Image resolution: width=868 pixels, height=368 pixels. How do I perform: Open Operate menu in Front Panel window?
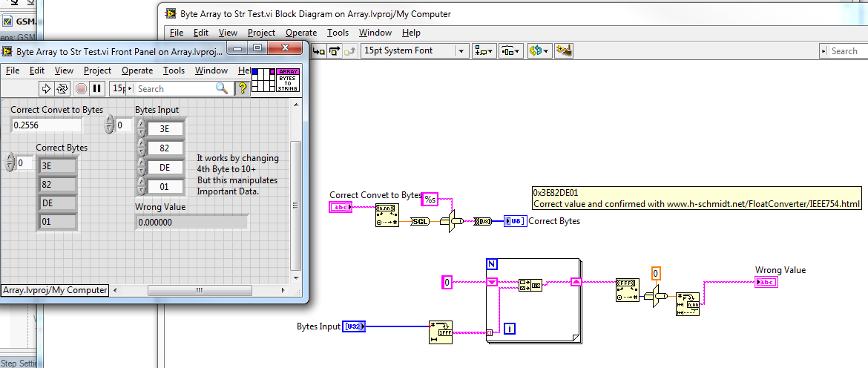point(137,70)
